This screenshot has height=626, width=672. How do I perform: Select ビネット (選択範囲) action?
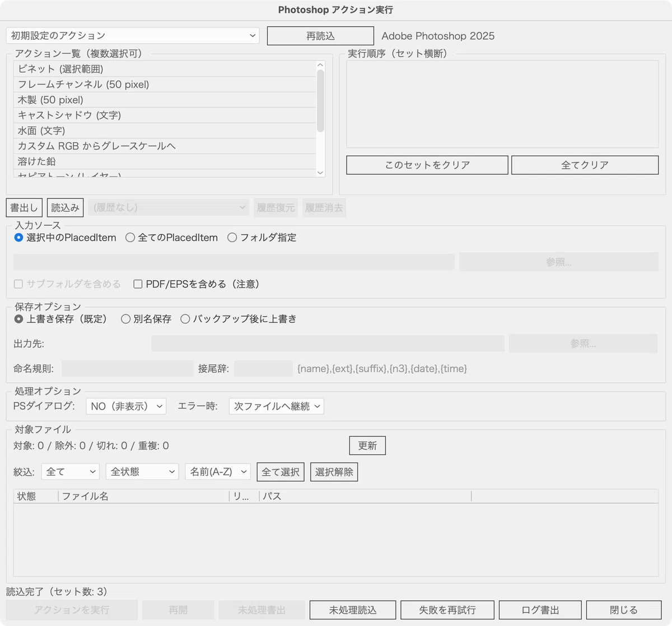pos(165,69)
